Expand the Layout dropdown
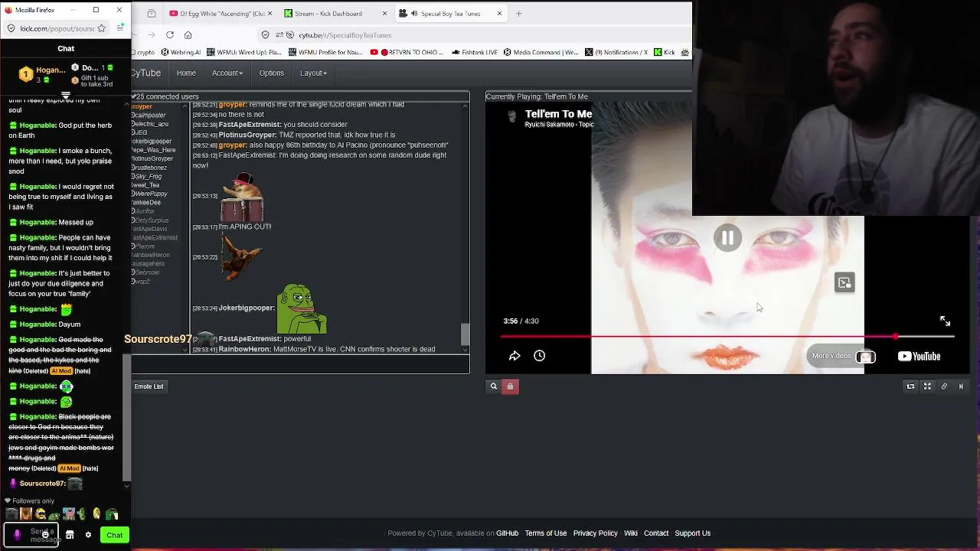The width and height of the screenshot is (980, 551). click(x=313, y=73)
